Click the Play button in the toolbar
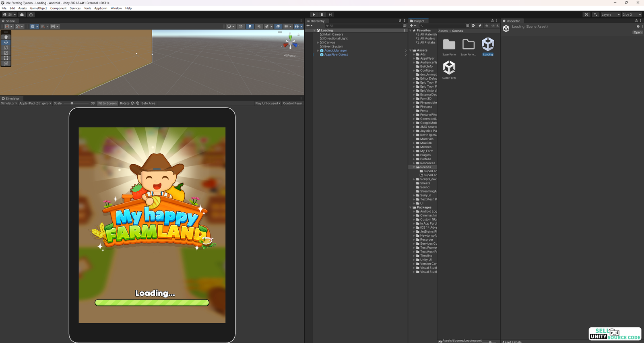Viewport: 644px width, 343px height. 314,14
